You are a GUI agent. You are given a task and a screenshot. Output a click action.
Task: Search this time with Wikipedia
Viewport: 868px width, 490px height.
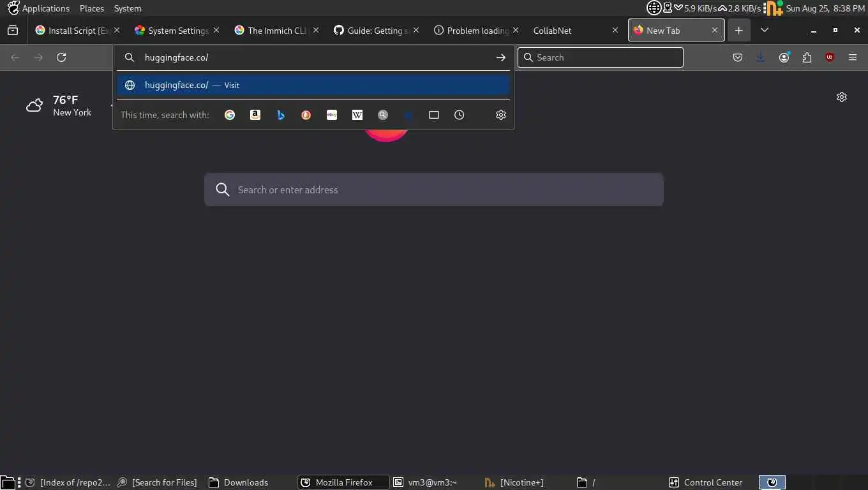click(357, 115)
